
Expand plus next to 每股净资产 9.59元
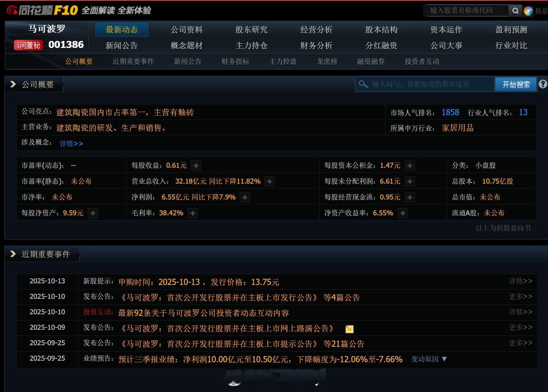(x=93, y=213)
